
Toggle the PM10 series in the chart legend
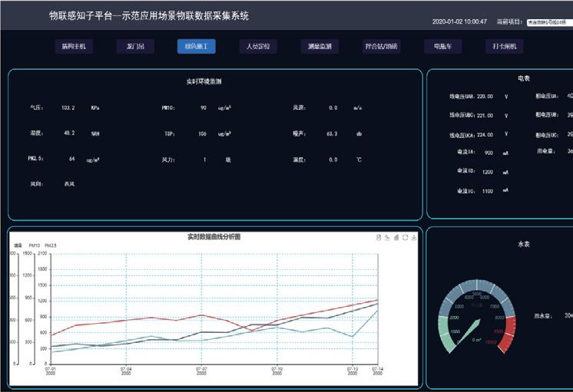pyautogui.click(x=35, y=245)
